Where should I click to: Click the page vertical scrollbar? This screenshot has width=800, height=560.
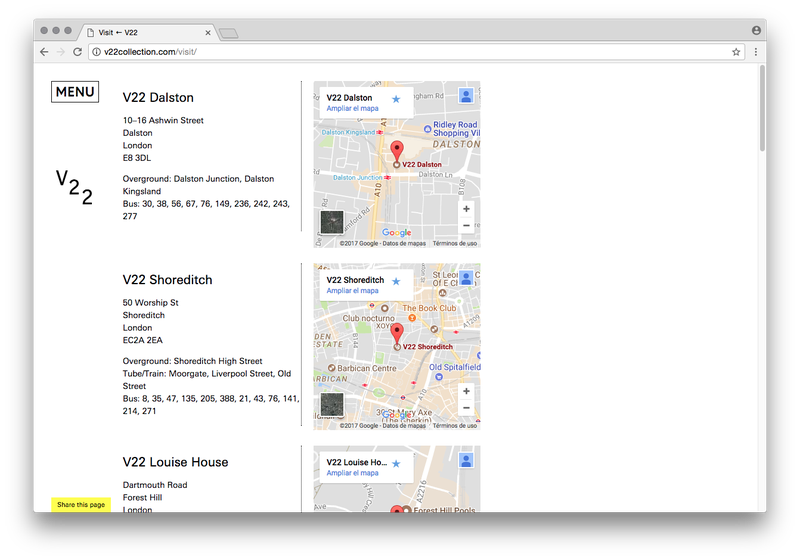click(x=762, y=109)
